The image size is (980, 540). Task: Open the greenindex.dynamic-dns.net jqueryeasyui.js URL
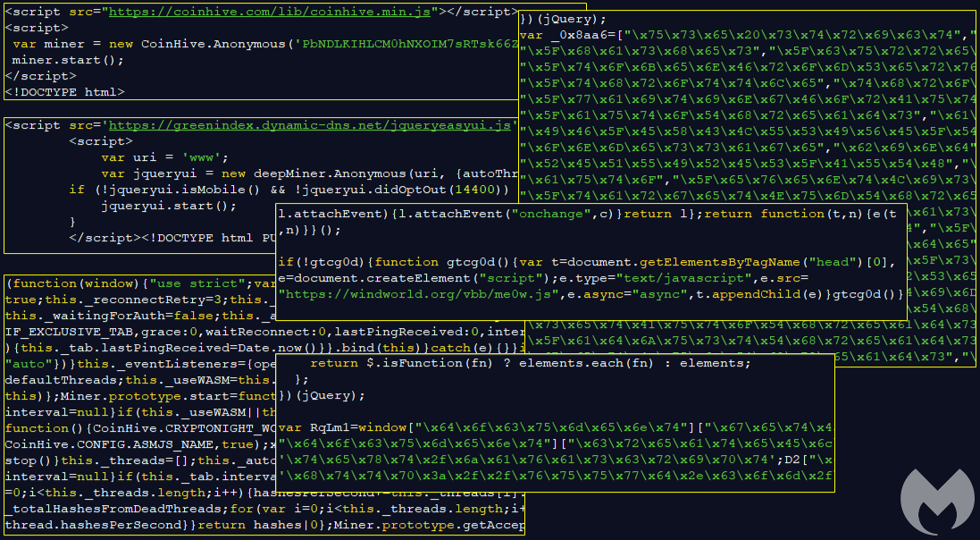[309, 125]
